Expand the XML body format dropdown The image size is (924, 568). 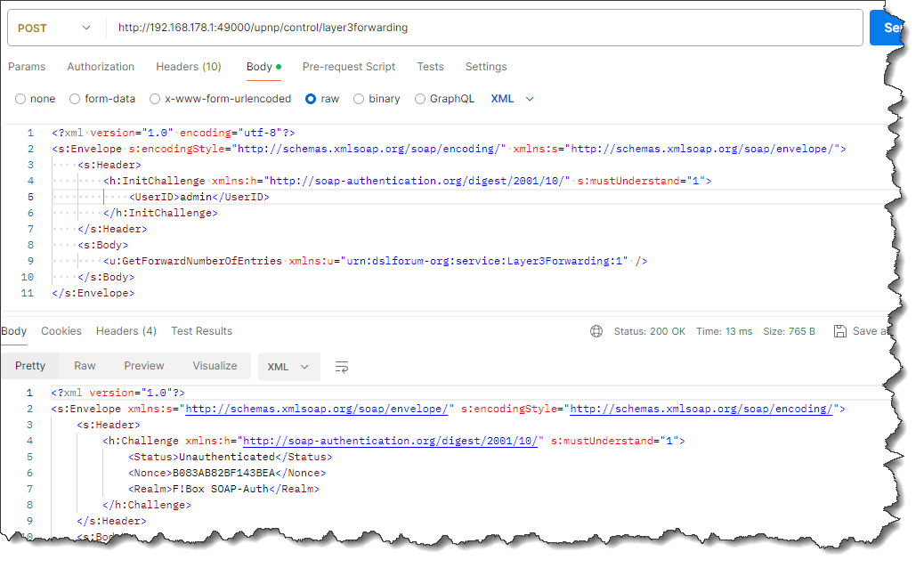point(513,99)
